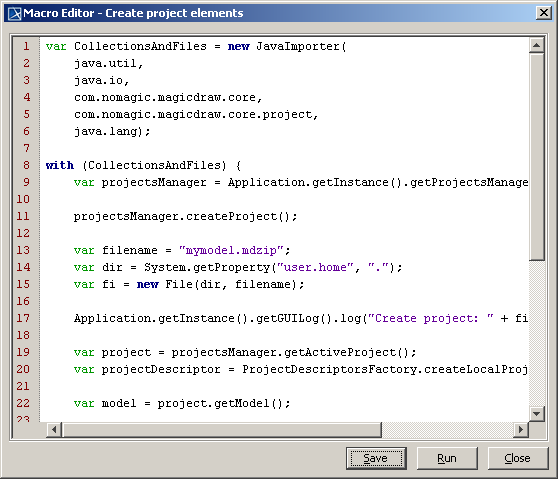Click the Save button

pos(376,458)
